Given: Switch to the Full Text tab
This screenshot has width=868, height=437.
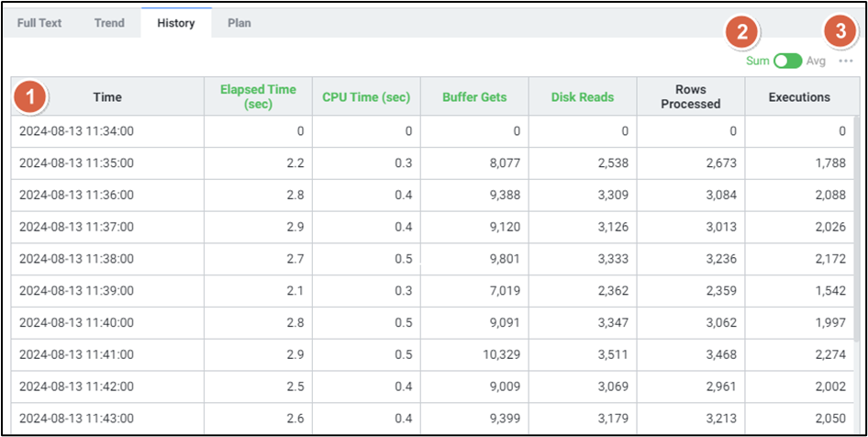Looking at the screenshot, I should (39, 23).
